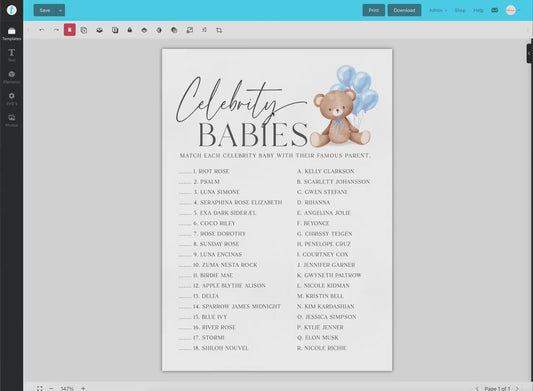The image size is (533, 391).
Task: Click the Print button
Action: point(374,10)
